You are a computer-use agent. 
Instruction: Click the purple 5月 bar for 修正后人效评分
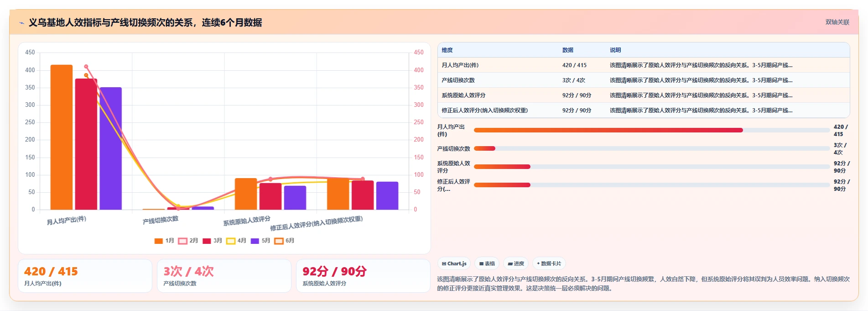[x=387, y=196]
